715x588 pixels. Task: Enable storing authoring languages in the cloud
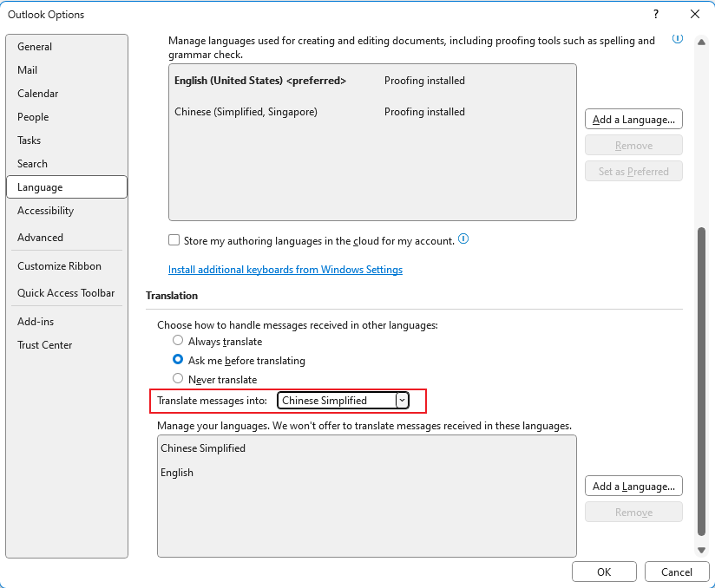pos(174,240)
